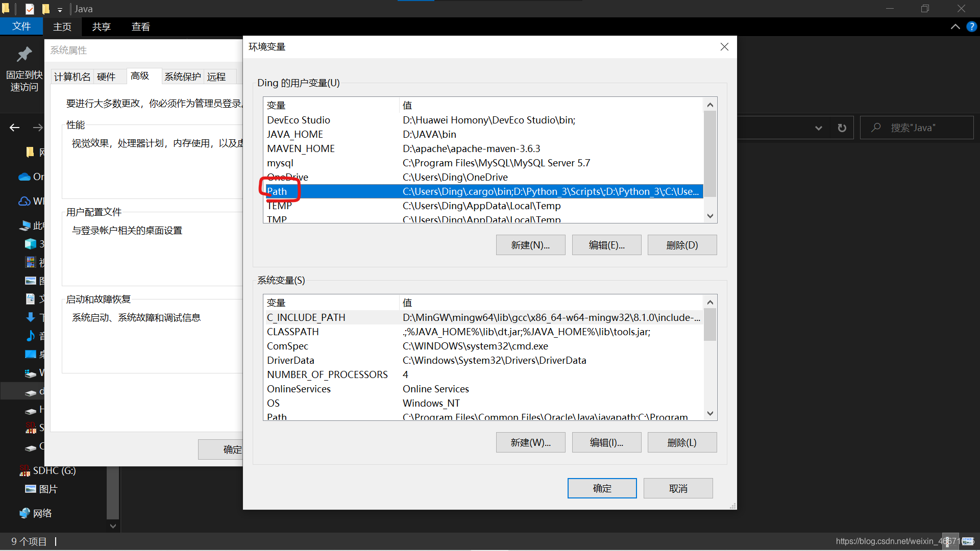This screenshot has width=980, height=551.
Task: Select the JAVA_HOME user variable row
Action: point(483,134)
